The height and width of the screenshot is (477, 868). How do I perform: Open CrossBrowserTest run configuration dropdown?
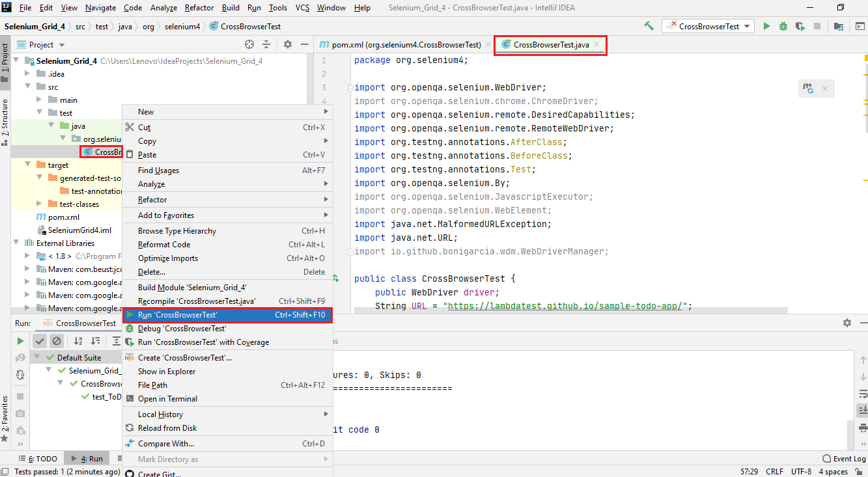pos(708,26)
